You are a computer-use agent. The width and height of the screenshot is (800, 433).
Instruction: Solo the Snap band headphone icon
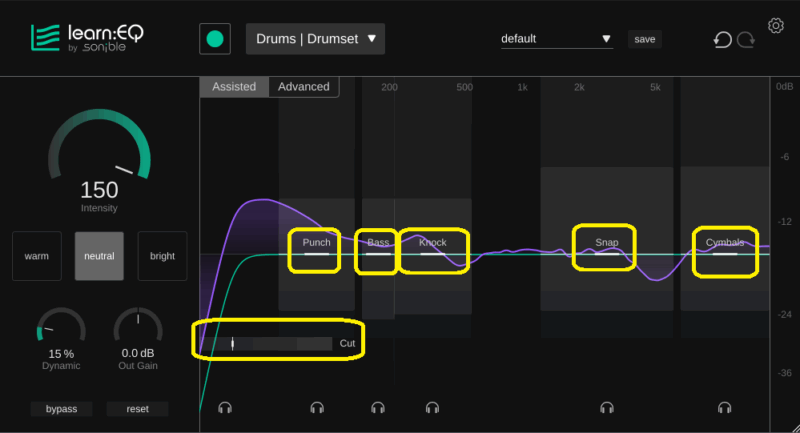click(607, 408)
